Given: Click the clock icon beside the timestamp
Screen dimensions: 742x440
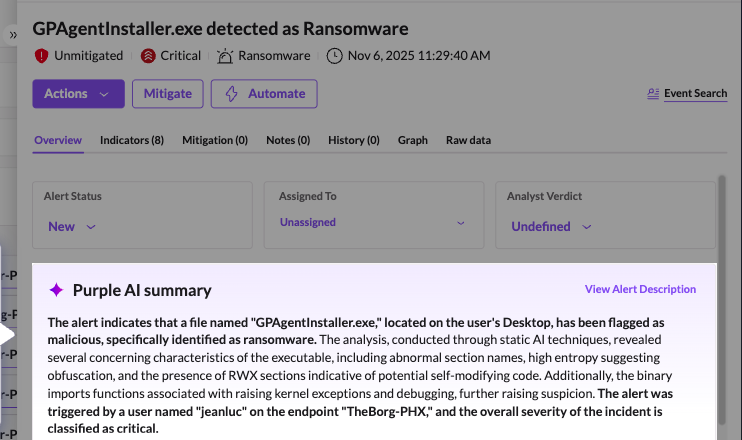Looking at the screenshot, I should [x=334, y=56].
